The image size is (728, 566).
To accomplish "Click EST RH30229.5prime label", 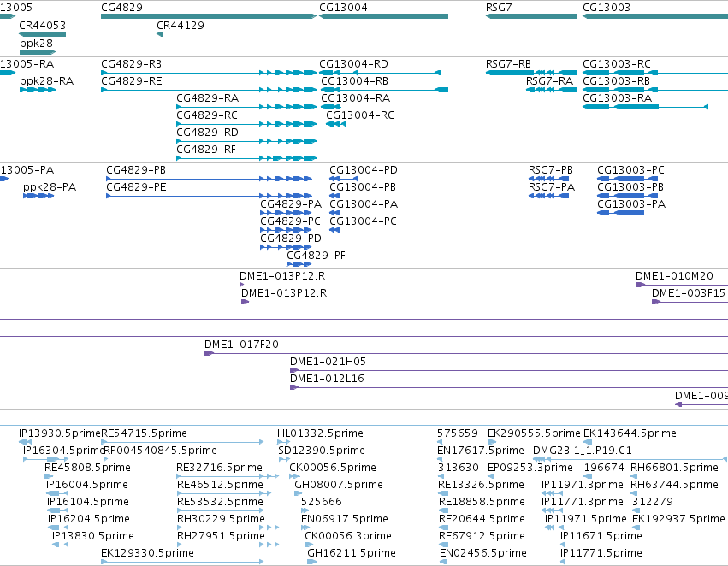I will pos(221,519).
